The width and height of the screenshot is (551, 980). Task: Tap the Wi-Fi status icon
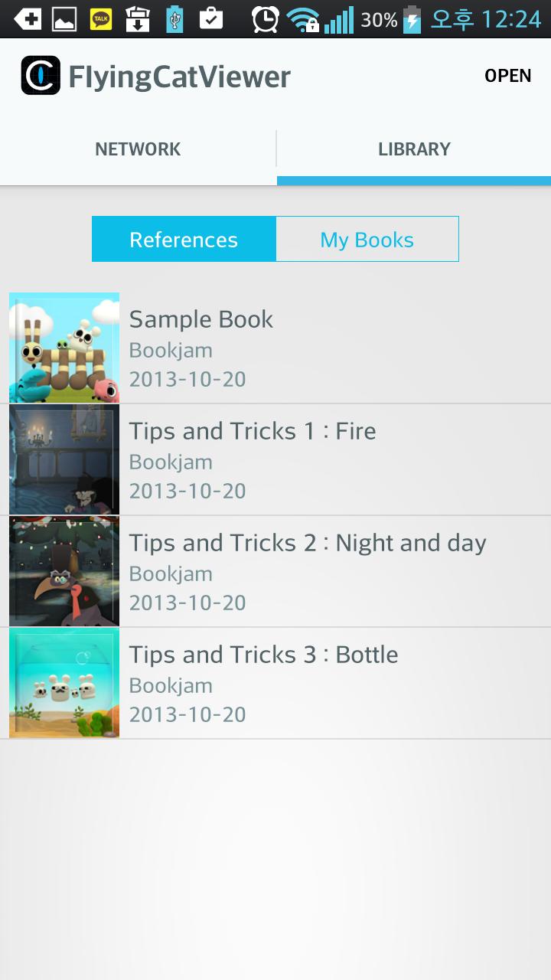coord(303,19)
